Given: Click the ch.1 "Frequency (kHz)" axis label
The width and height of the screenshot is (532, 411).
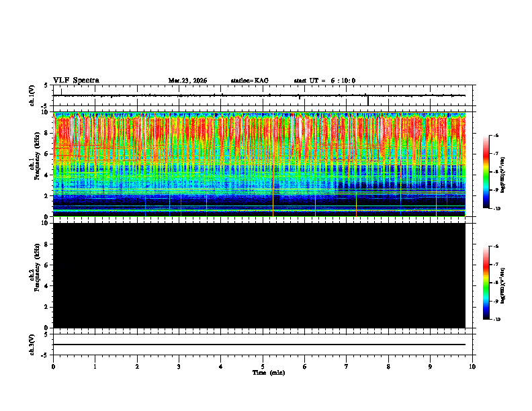Looking at the screenshot, I should pyautogui.click(x=38, y=156).
